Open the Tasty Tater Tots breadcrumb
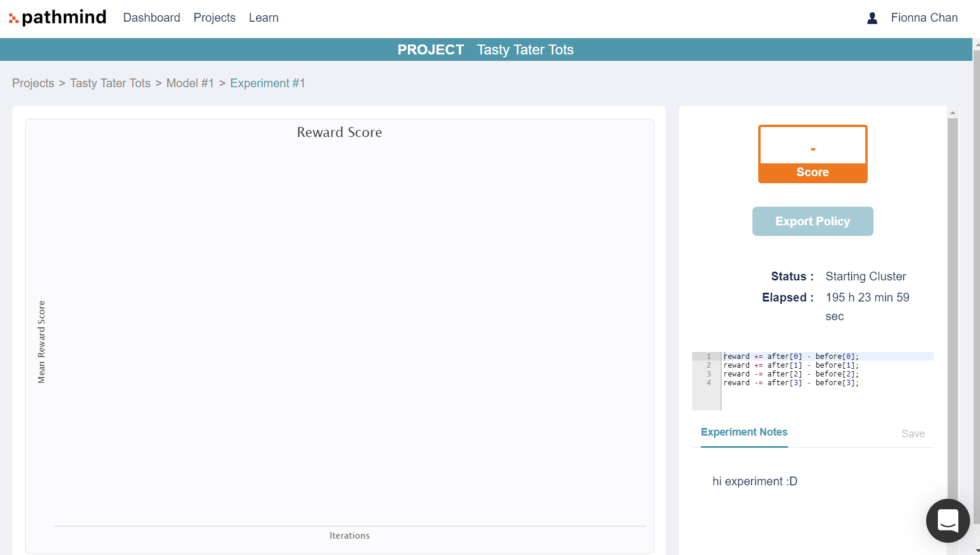The image size is (980, 555). tap(110, 83)
